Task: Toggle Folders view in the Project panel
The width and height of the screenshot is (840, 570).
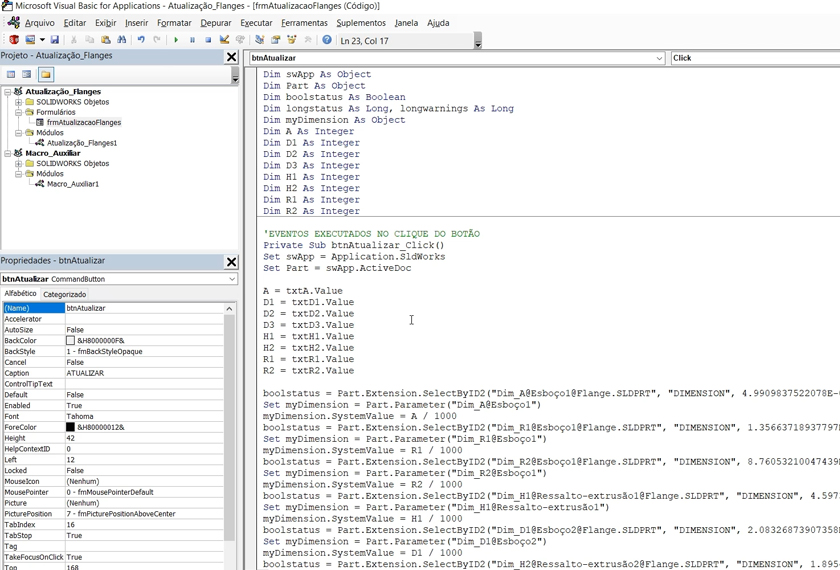Action: 45,74
